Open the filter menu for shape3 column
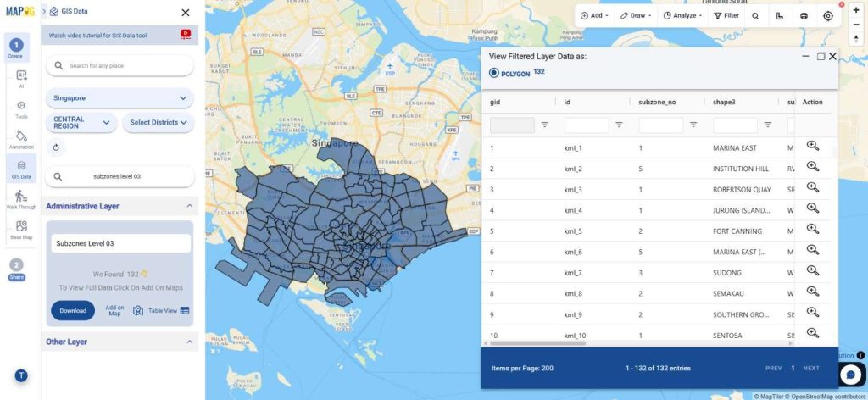 tap(768, 125)
